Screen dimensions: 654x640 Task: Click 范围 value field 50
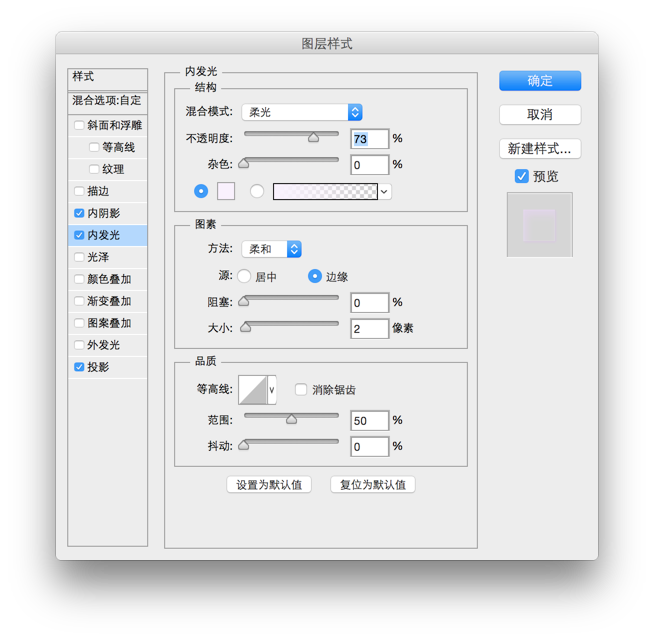tap(370, 421)
